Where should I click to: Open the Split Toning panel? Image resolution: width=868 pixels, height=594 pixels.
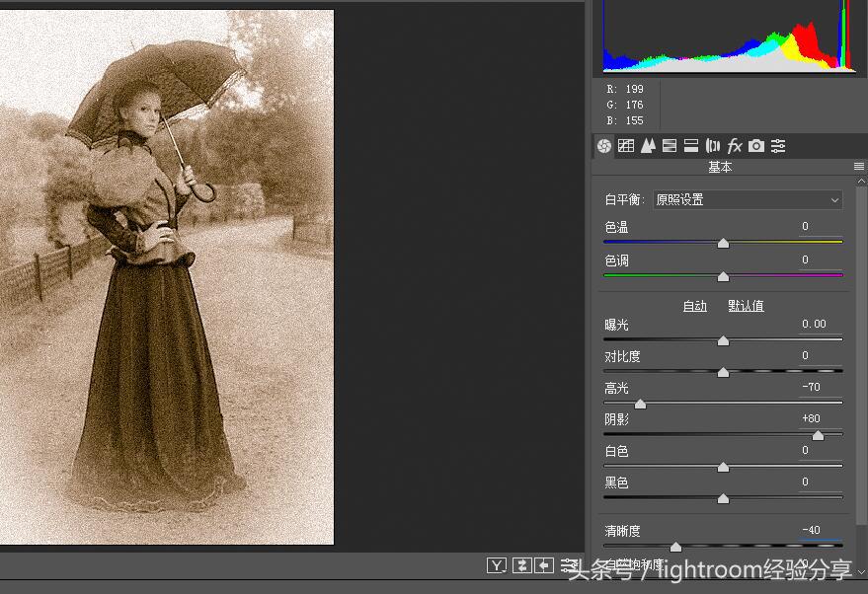click(x=691, y=145)
